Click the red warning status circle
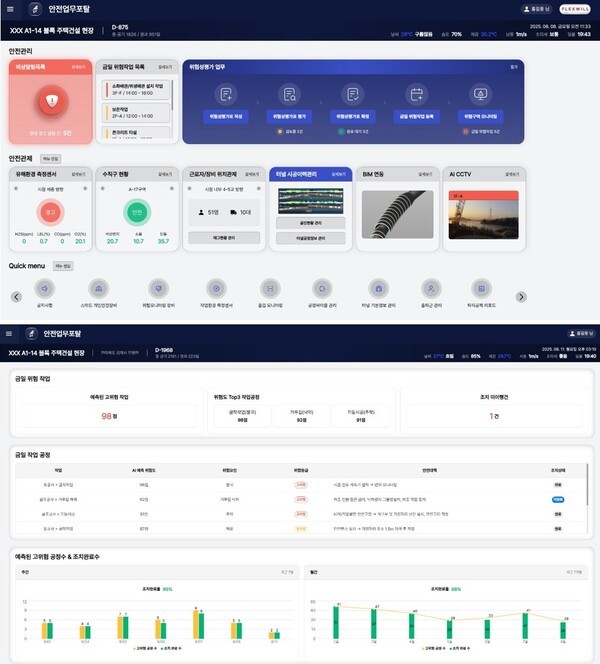This screenshot has height=664, width=600. [50, 212]
